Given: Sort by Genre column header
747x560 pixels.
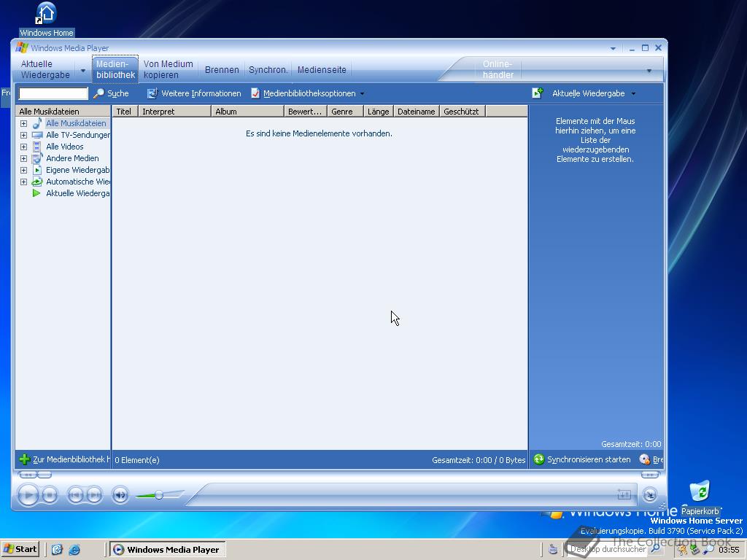Looking at the screenshot, I should [x=345, y=112].
